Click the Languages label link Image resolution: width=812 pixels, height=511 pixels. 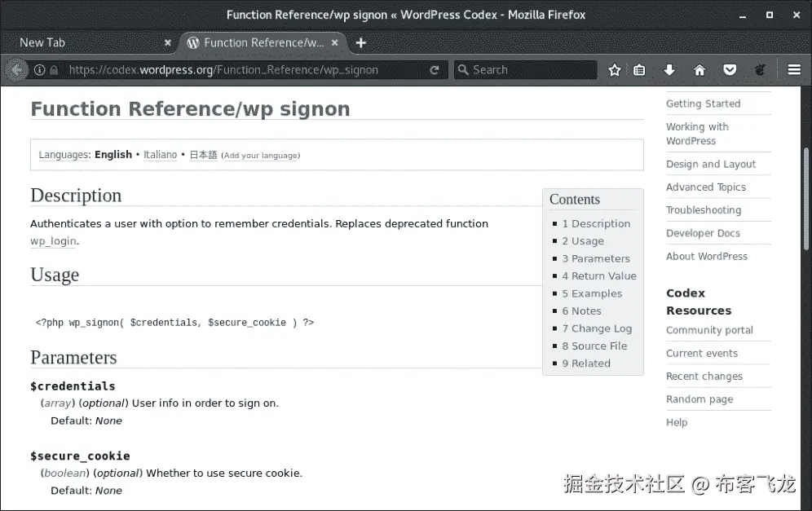[x=64, y=155]
